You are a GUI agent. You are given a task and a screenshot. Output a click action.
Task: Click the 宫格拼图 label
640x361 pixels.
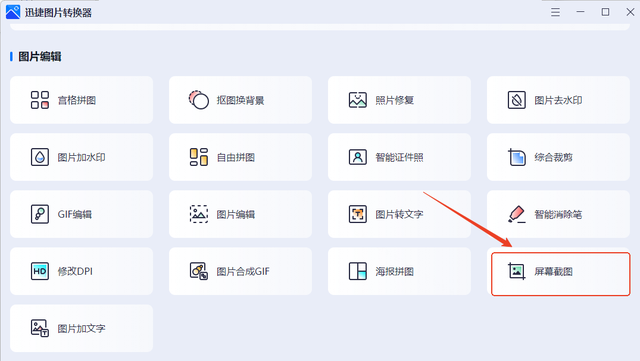click(x=77, y=100)
